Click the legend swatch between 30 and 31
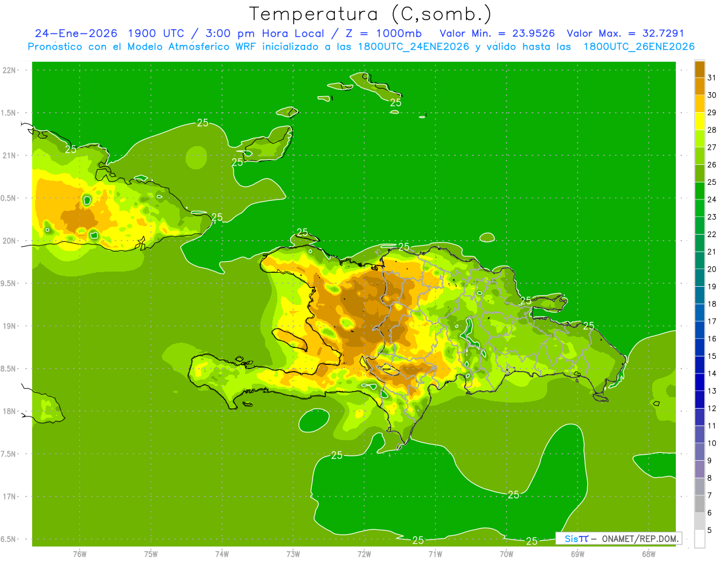728x562 pixels. (699, 87)
